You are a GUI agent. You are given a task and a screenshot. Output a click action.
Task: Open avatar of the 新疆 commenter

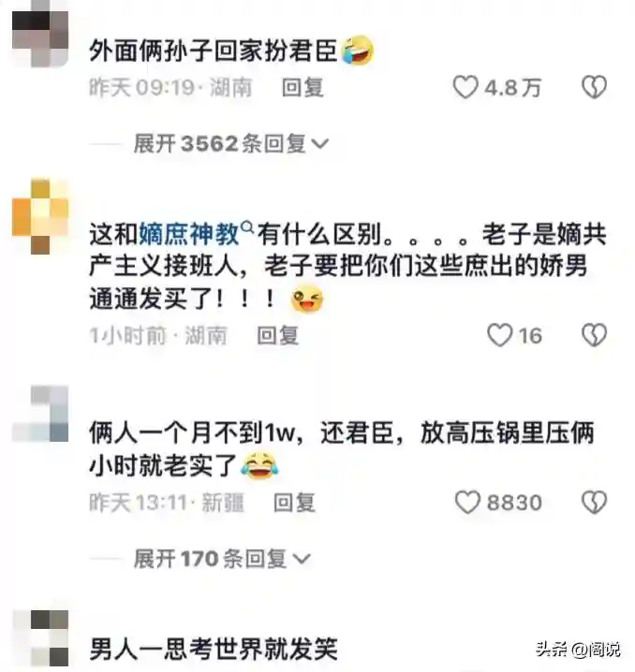click(40, 413)
